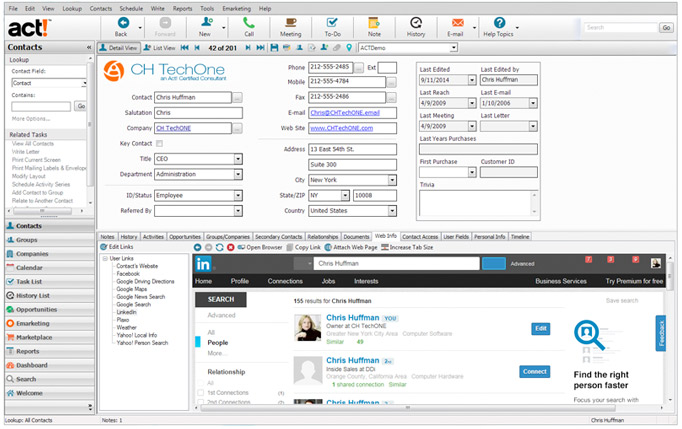Jump to the first contact record
The image size is (682, 429).
pos(184,48)
